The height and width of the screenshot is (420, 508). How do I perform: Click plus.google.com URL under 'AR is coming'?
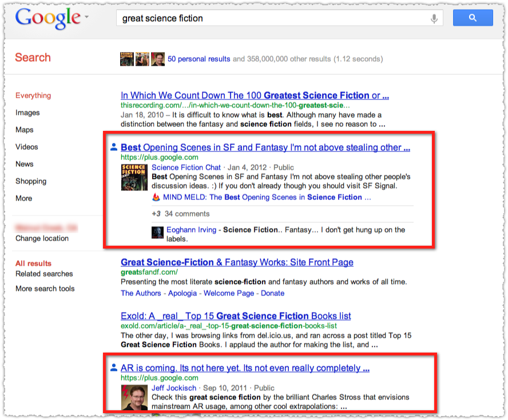click(x=160, y=378)
